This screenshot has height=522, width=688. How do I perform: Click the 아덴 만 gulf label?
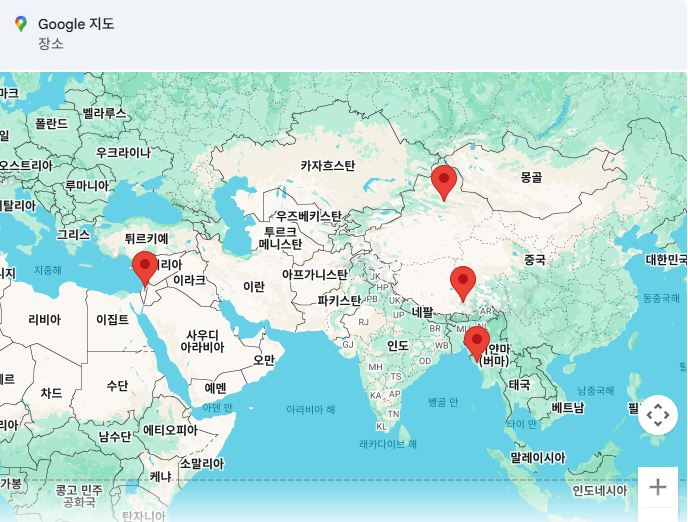coord(218,408)
